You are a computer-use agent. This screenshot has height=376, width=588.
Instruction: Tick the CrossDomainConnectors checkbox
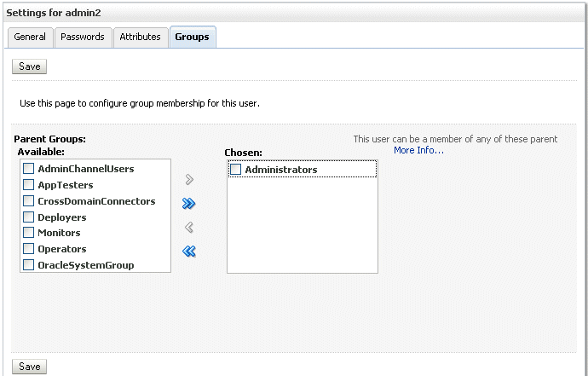28,200
